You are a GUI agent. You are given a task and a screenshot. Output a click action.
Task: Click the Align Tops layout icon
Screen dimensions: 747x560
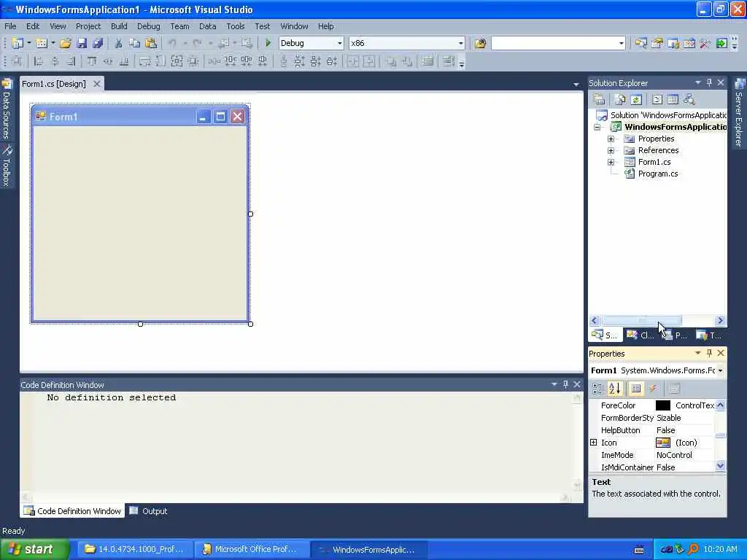click(92, 61)
